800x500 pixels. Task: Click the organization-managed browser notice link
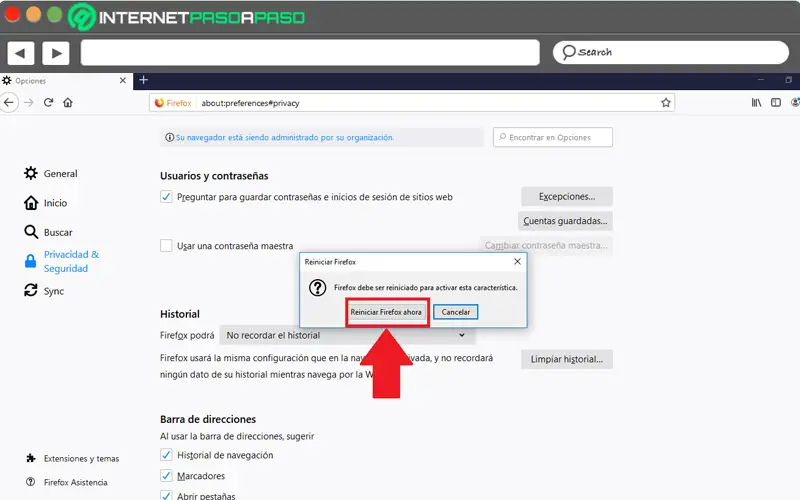285,137
